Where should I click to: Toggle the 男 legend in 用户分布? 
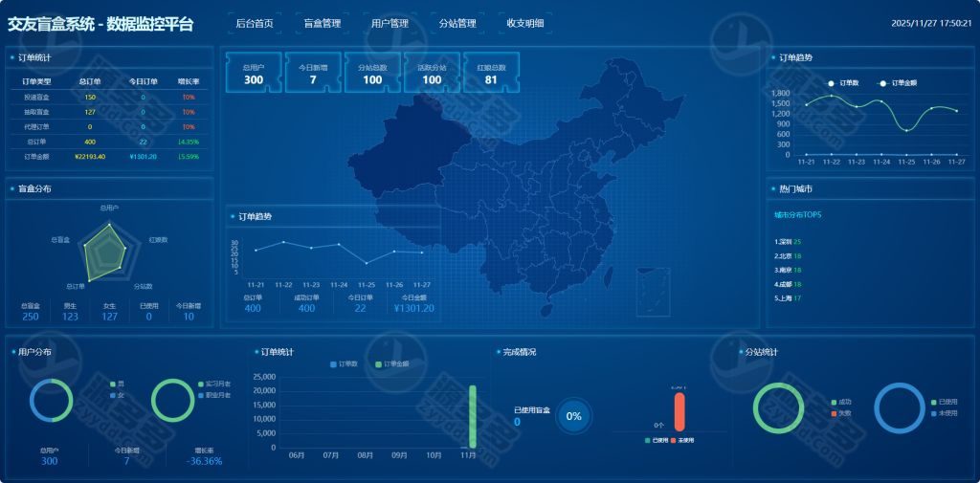116,384
